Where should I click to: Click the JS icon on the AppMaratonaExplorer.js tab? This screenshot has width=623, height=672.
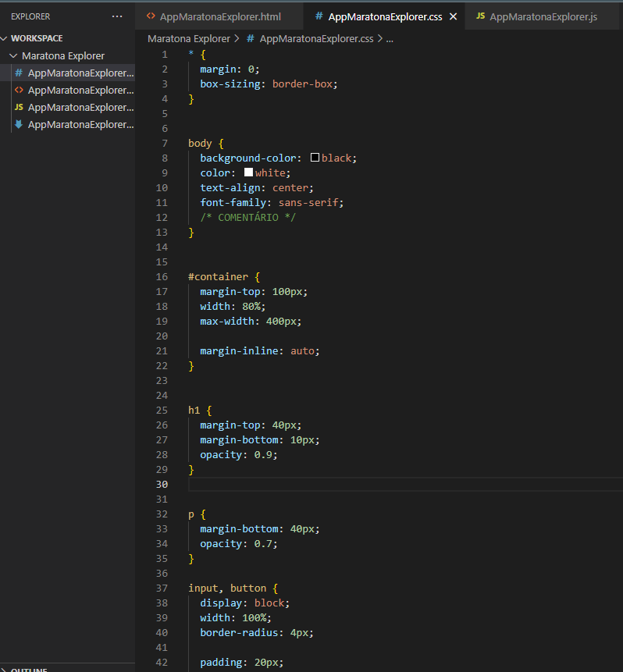(x=482, y=16)
